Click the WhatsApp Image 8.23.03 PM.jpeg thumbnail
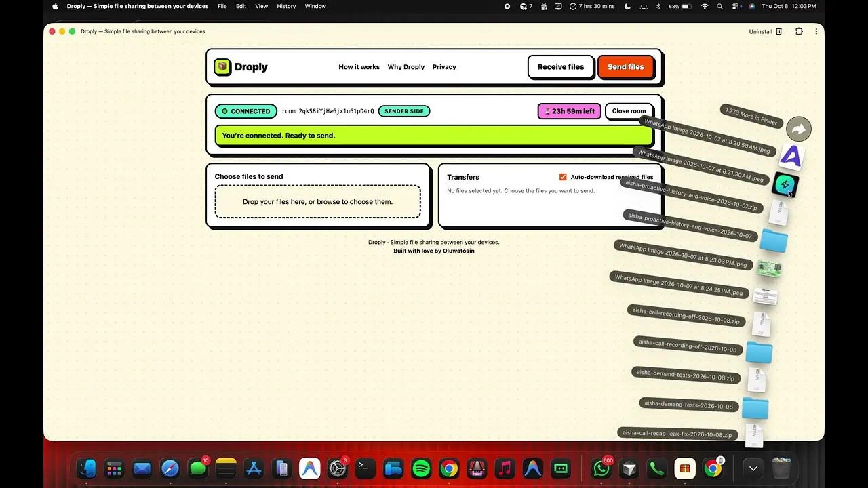Image resolution: width=868 pixels, height=488 pixels. pyautogui.click(x=769, y=268)
